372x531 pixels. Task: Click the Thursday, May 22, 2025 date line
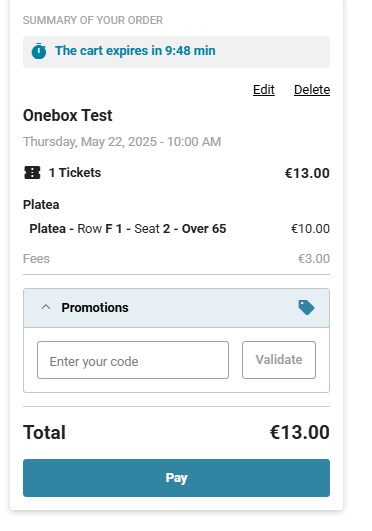click(122, 142)
